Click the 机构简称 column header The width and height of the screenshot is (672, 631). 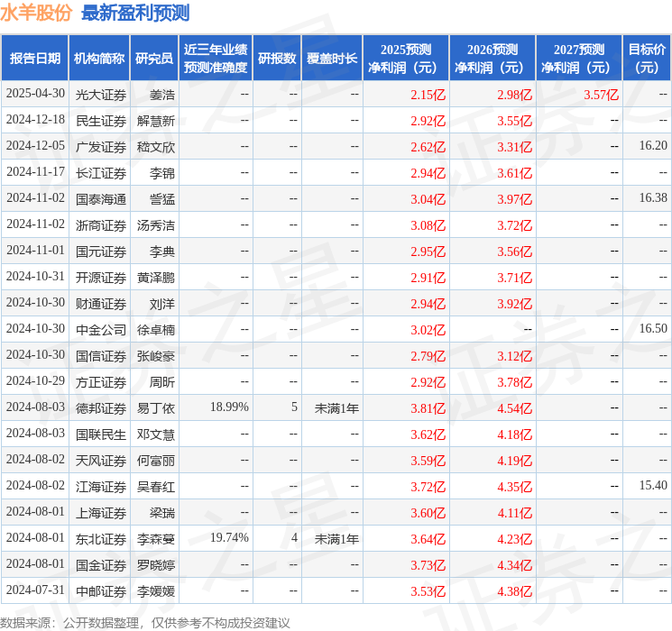tap(99, 59)
